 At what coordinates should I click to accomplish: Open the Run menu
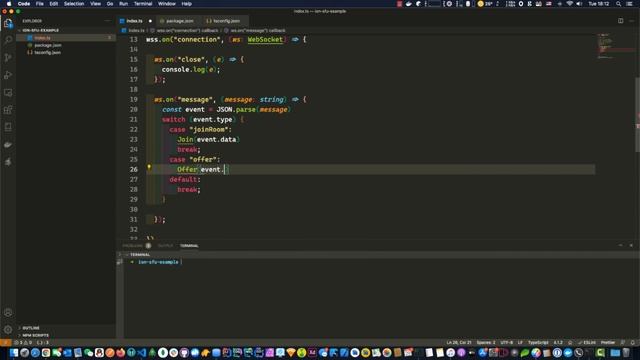(123, 4)
